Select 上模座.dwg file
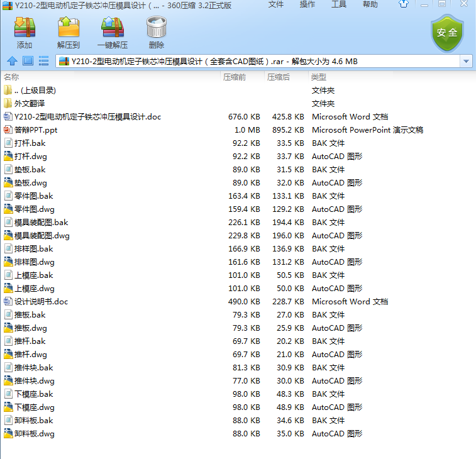Viewport: 476px width, 459px height. pyautogui.click(x=35, y=289)
